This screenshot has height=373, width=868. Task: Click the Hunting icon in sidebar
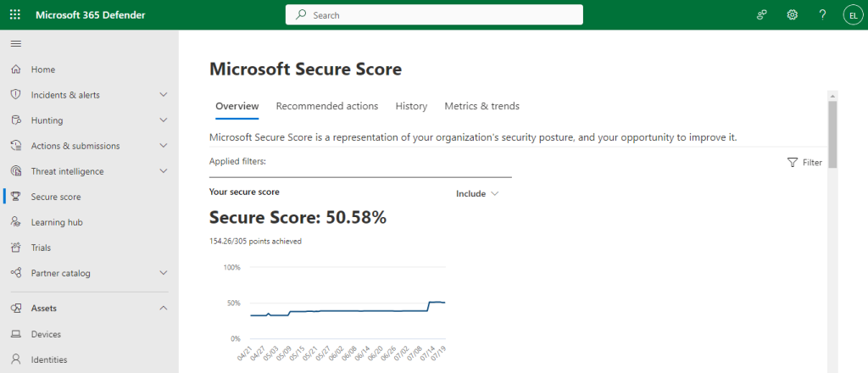16,120
